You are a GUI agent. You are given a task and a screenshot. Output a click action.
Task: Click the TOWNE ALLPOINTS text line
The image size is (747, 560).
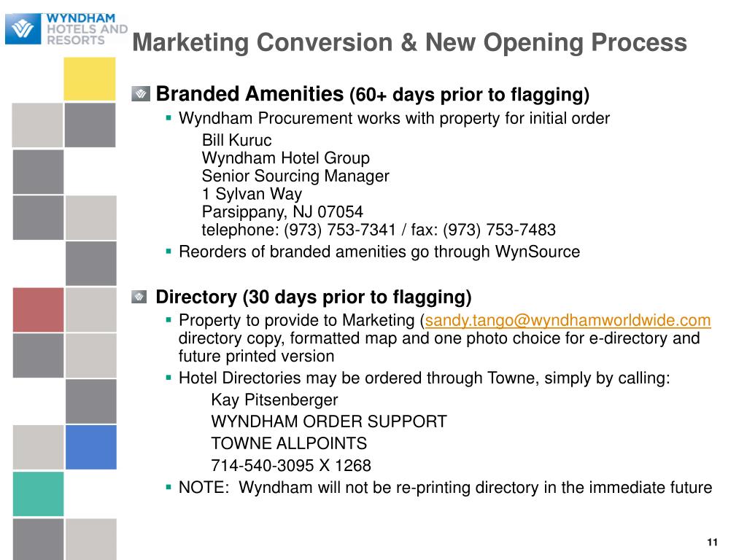coord(289,443)
